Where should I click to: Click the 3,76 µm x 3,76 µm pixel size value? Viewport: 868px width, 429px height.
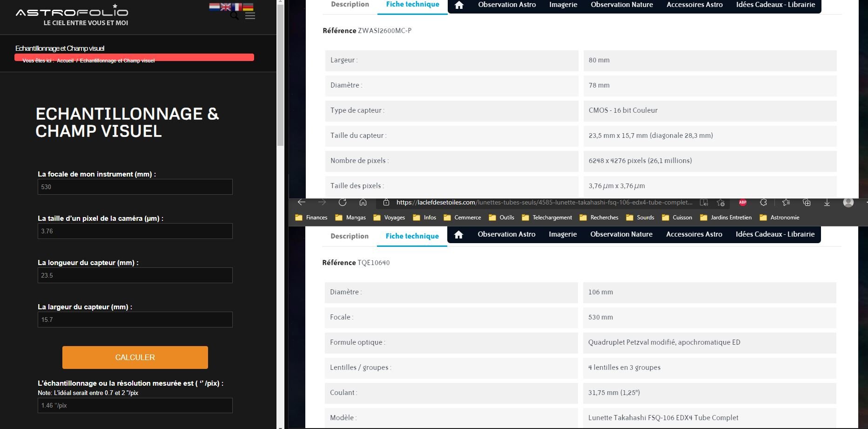617,186
